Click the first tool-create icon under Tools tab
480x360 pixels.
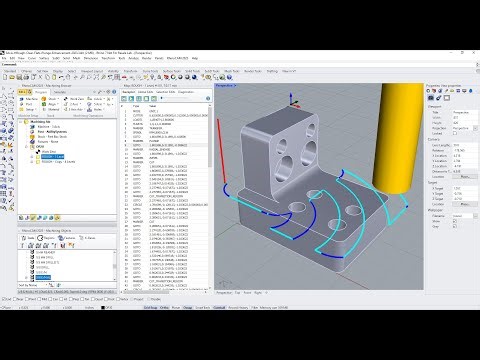click(22, 245)
